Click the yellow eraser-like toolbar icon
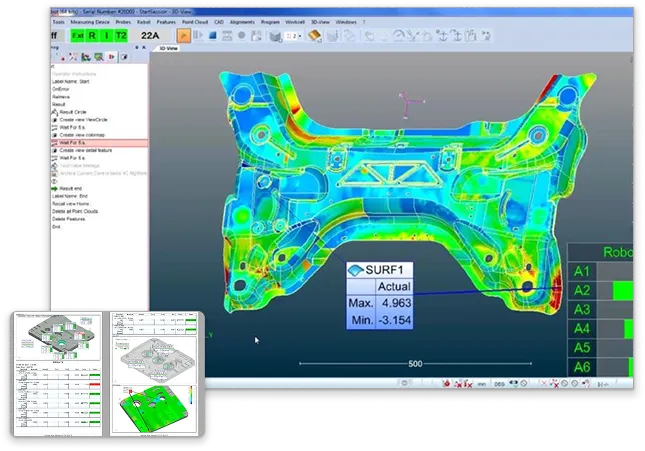Viewport: 645px width, 451px height. 313,37
